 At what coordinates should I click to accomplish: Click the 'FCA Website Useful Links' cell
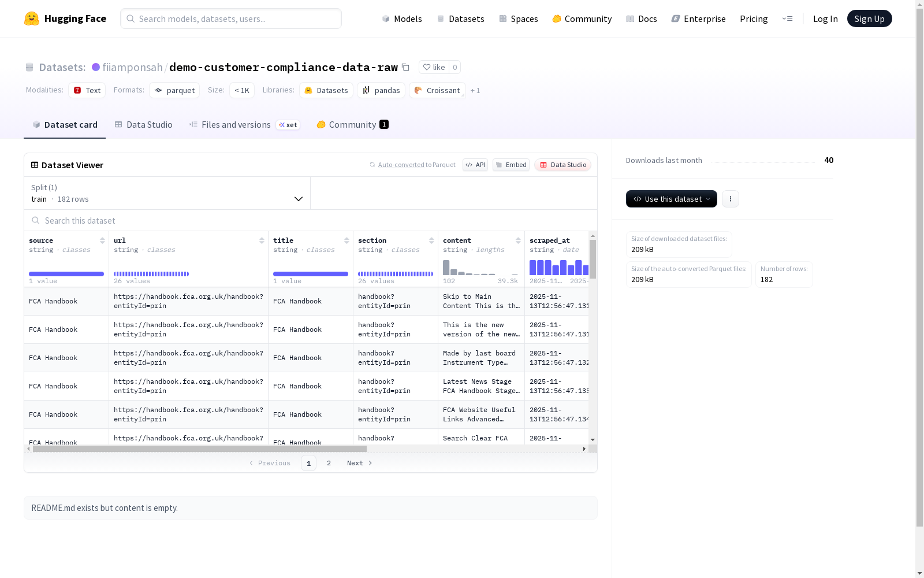481,414
